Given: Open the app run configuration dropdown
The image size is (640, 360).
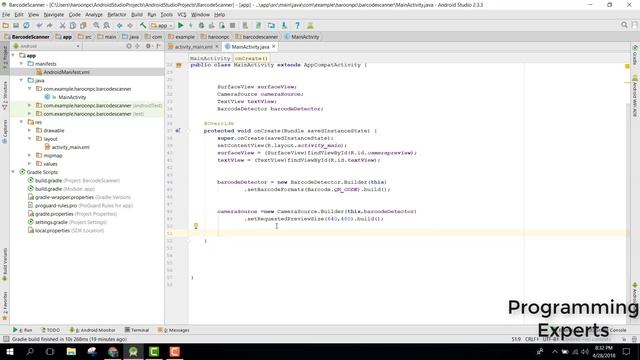Looking at the screenshot, I should [162, 25].
